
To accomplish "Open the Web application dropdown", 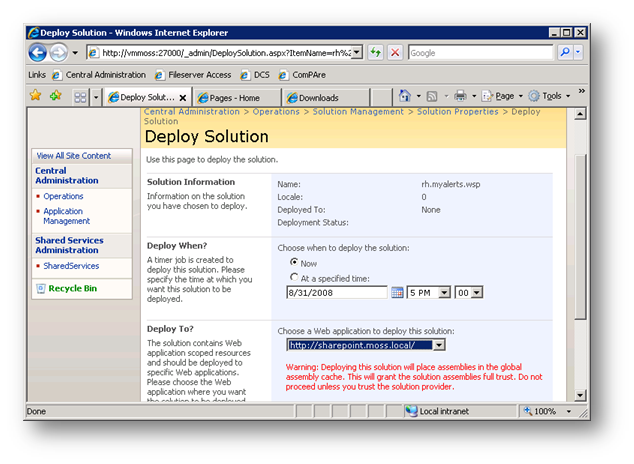I will click(366, 345).
